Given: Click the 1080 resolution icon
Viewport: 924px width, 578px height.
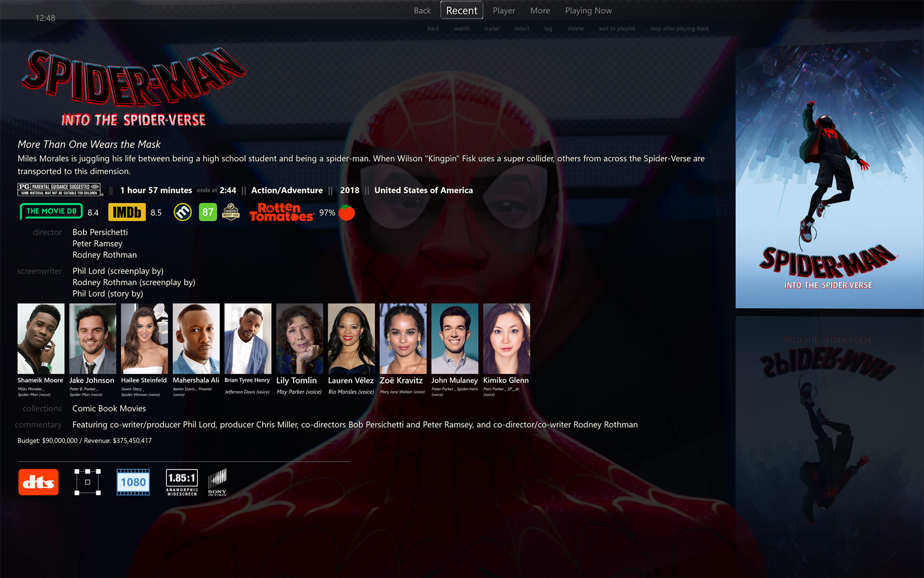Looking at the screenshot, I should click(x=133, y=482).
